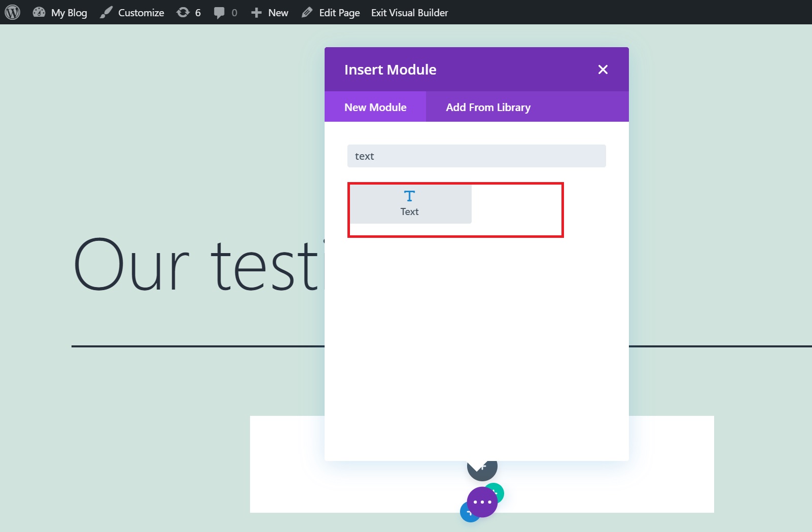Open the Customize link in admin bar
Viewport: 812px width, 532px height.
tap(132, 13)
